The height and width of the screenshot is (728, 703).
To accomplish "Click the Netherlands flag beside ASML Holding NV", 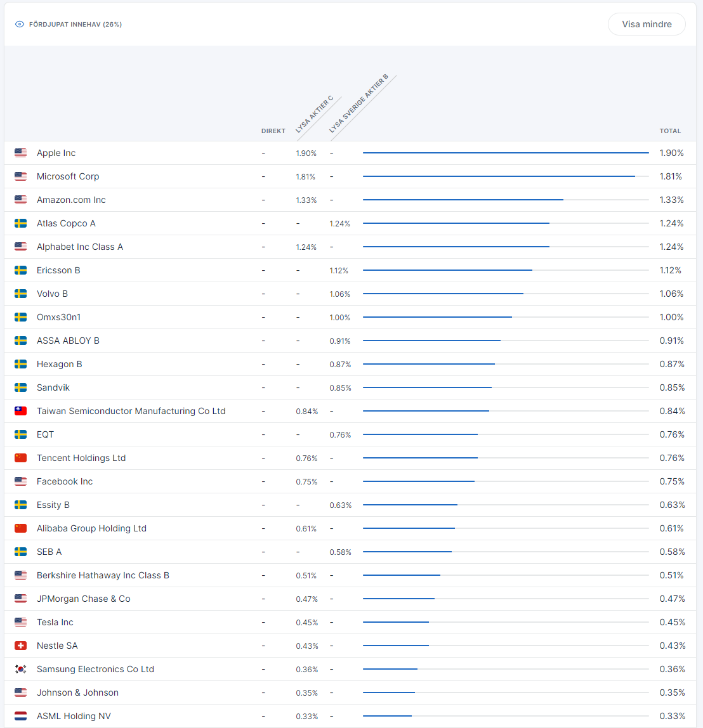I will (x=21, y=716).
